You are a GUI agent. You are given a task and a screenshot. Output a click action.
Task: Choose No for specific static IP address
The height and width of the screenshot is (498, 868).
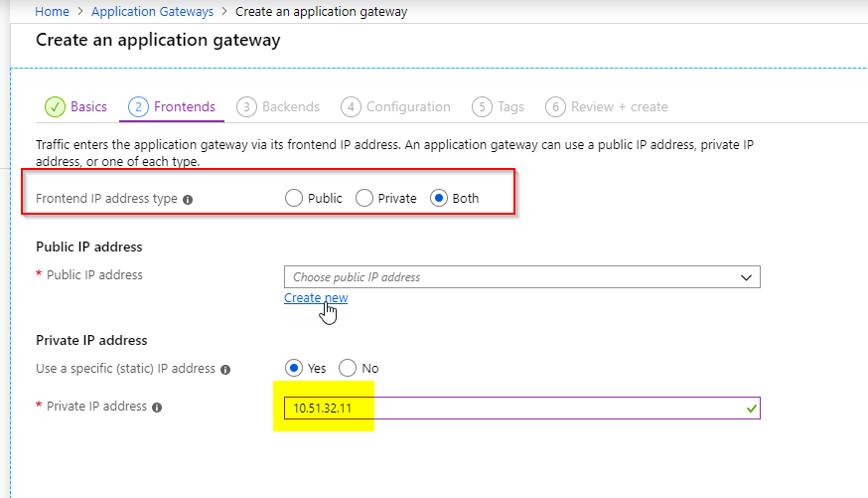point(348,368)
